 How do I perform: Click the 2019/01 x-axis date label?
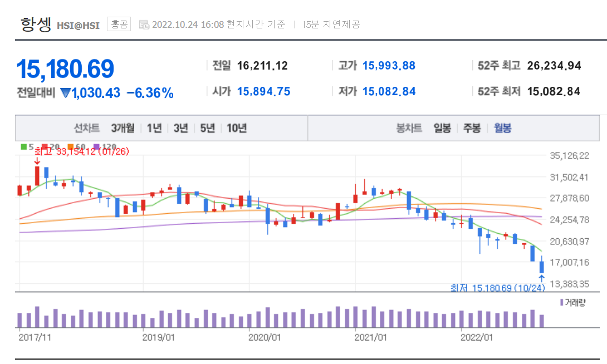click(158, 337)
